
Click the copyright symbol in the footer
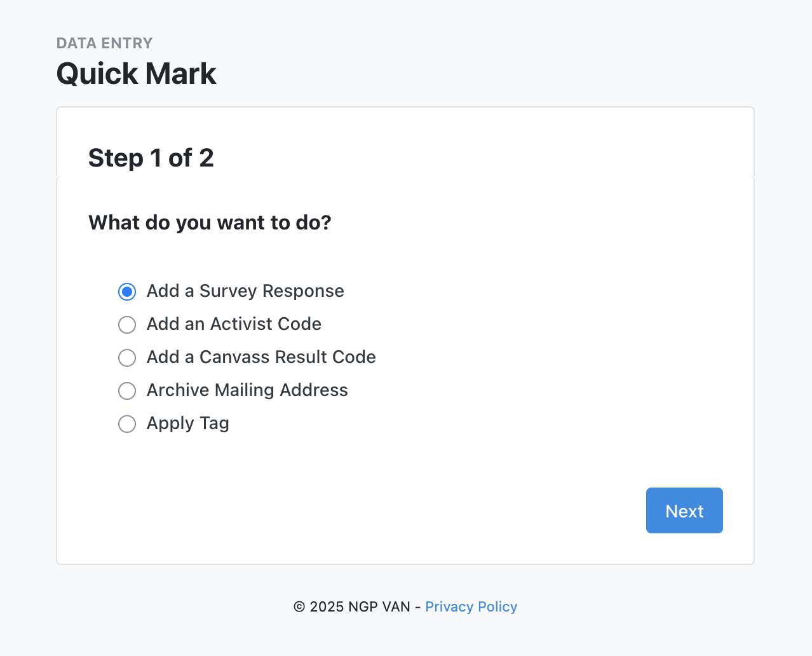299,607
